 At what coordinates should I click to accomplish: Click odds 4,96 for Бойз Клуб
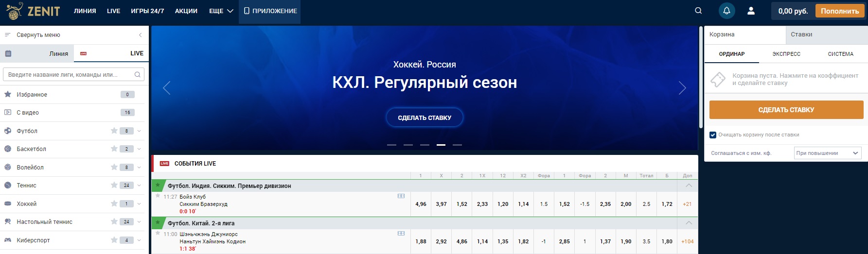(x=421, y=204)
